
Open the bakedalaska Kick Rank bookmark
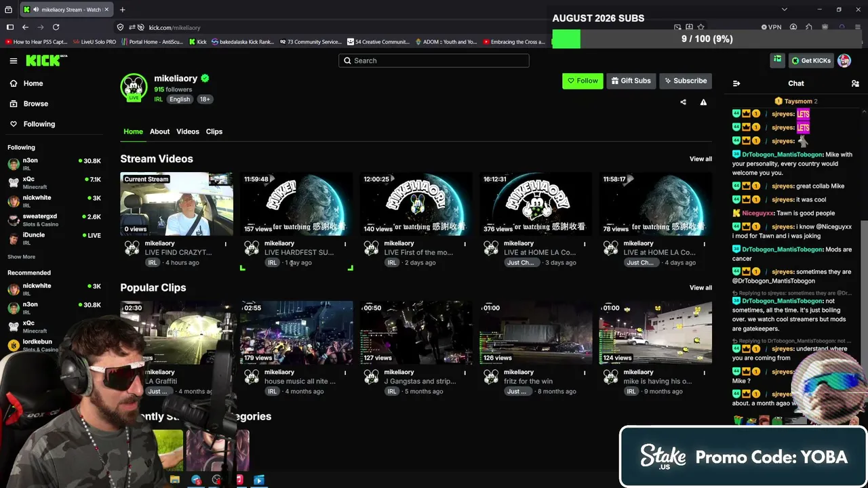tap(242, 42)
